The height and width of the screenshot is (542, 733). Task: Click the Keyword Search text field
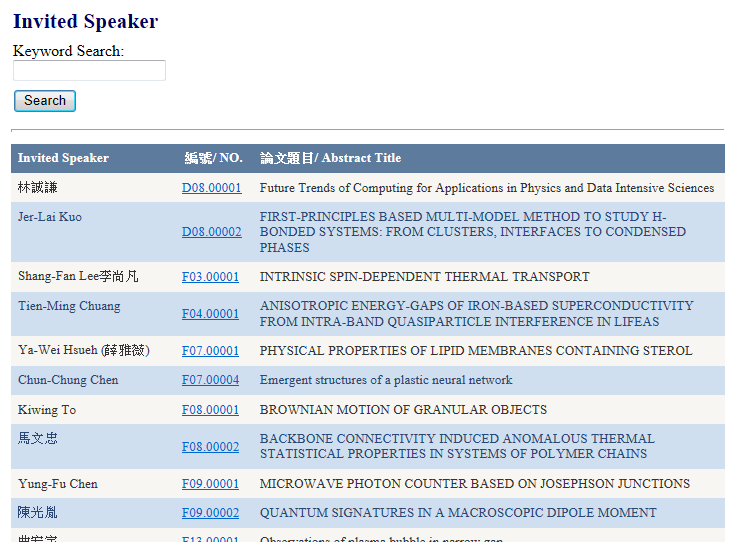89,71
